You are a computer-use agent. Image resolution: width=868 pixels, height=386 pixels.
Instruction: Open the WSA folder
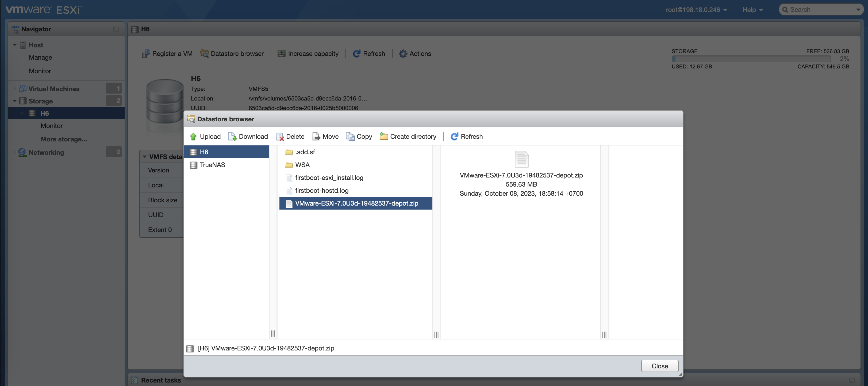click(x=302, y=165)
